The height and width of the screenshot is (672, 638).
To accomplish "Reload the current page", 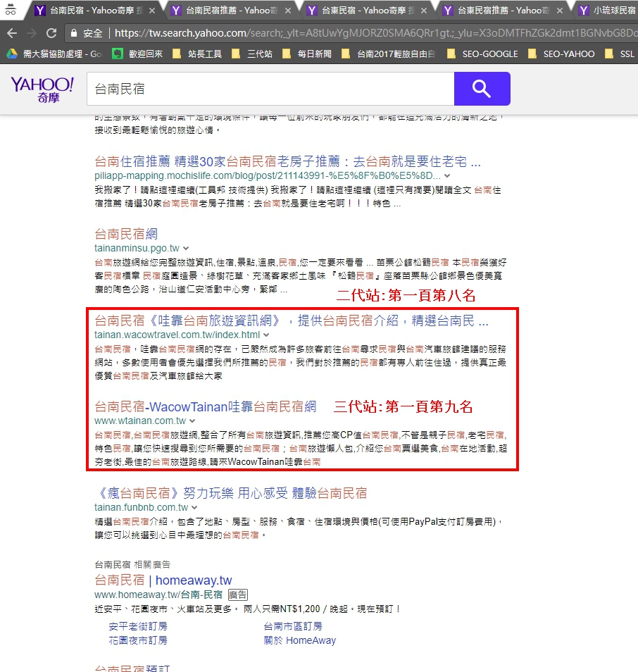I will (x=51, y=33).
